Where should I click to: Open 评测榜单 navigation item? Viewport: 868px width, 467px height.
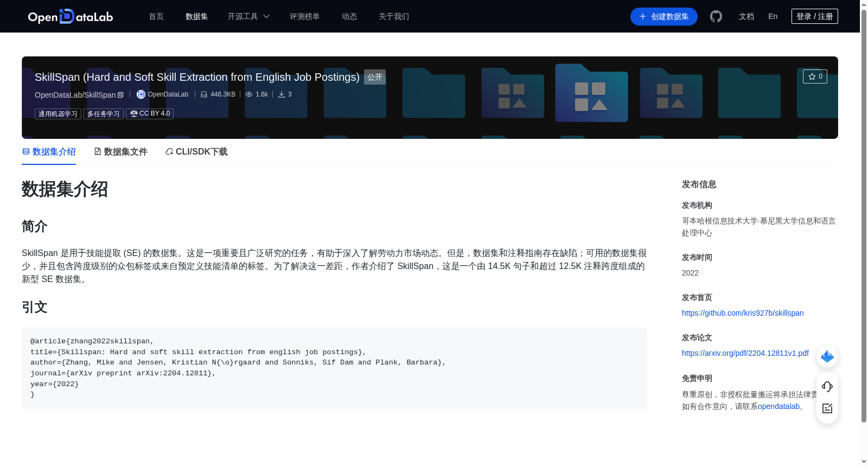(304, 16)
